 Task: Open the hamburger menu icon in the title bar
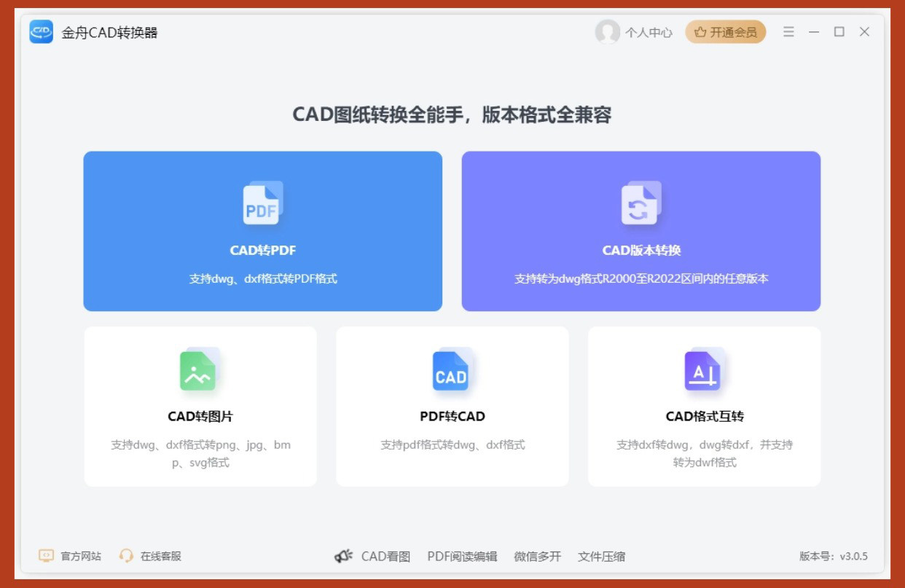coord(788,32)
